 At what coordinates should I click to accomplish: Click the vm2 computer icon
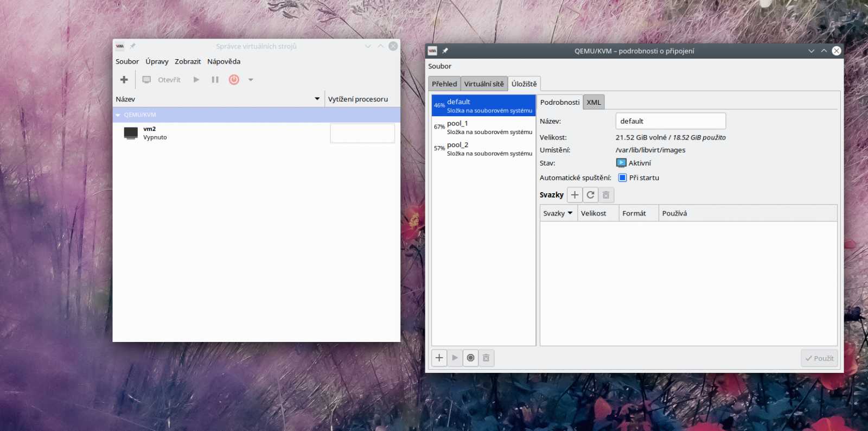(131, 133)
